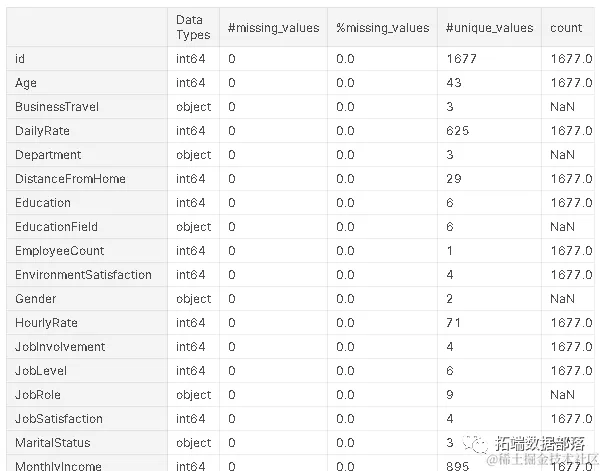
Task: Click the 'EnvironmentSatisfaction' row label
Action: tap(83, 275)
